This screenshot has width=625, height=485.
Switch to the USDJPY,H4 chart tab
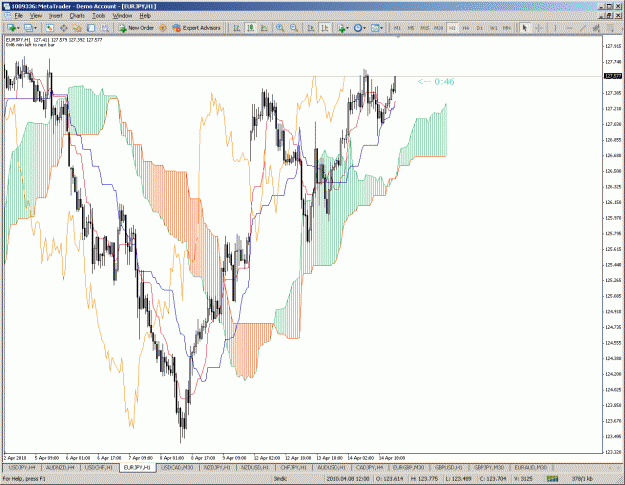[x=22, y=467]
